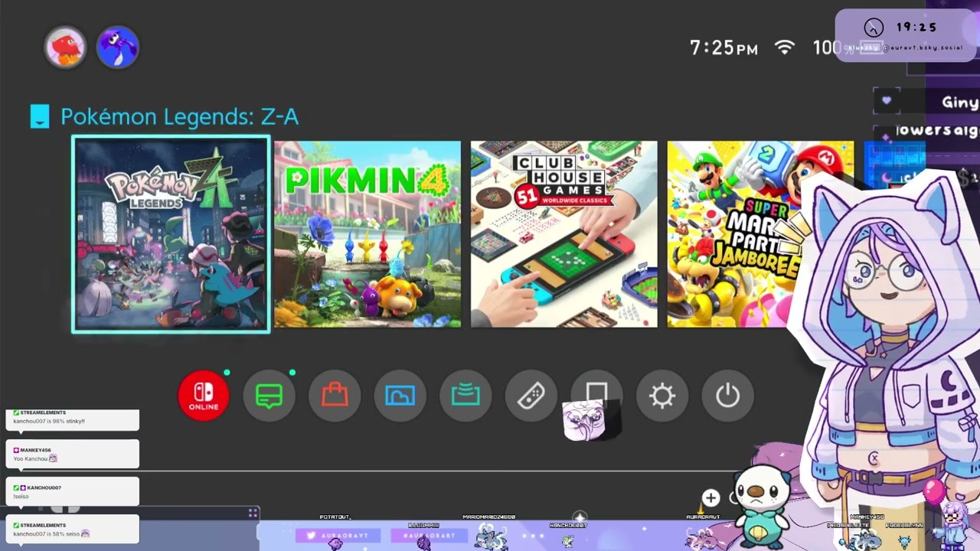Open the Controllers icon
980x551 pixels.
[x=531, y=396]
